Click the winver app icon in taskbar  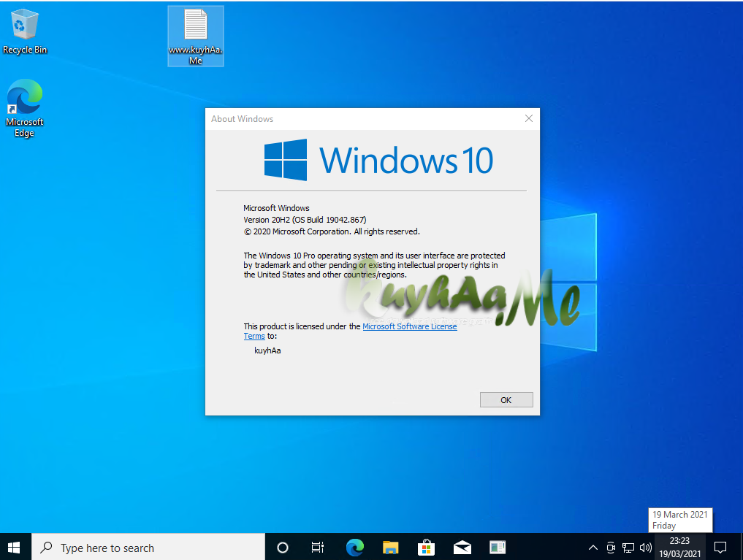498,547
